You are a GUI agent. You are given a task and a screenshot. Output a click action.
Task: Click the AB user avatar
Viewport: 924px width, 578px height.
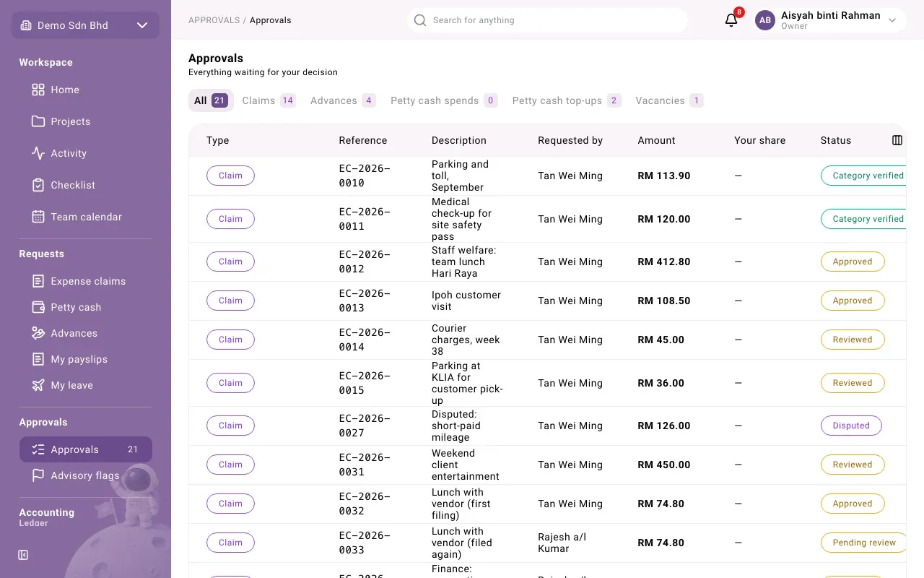pyautogui.click(x=765, y=20)
